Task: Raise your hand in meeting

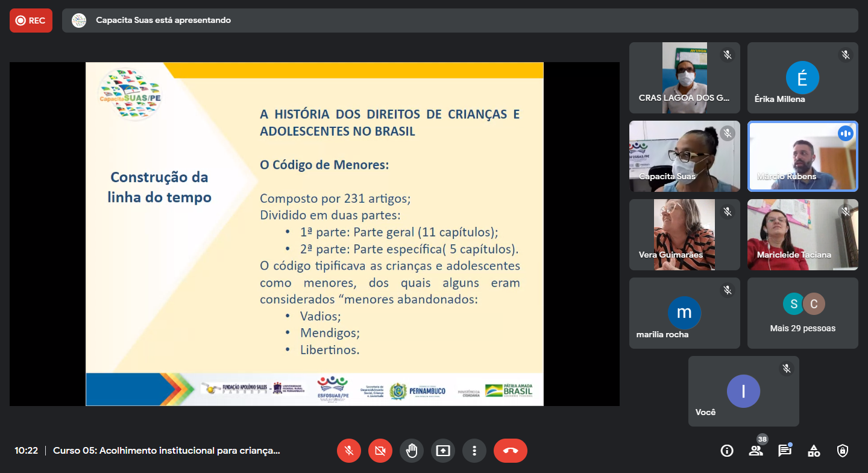Action: (412, 451)
